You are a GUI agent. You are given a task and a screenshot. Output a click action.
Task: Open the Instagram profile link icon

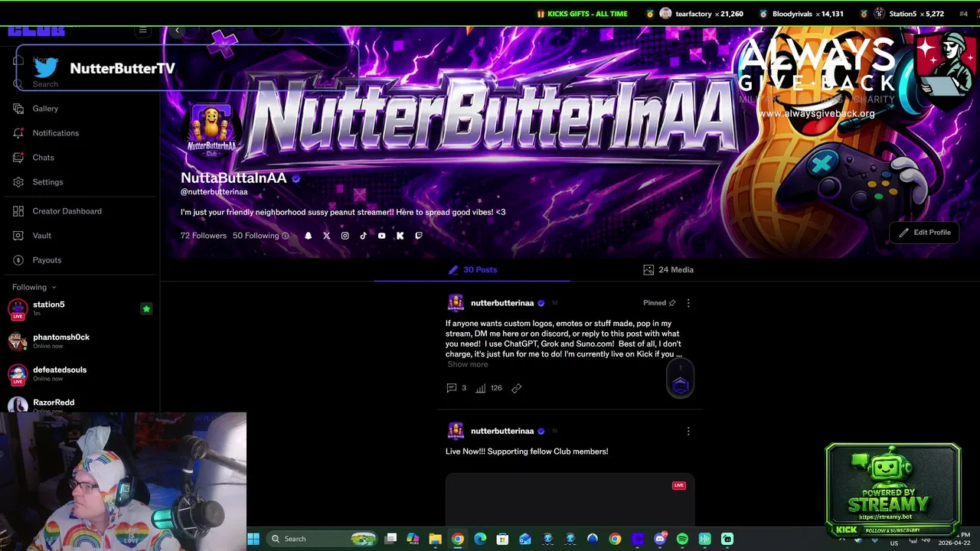coord(345,236)
